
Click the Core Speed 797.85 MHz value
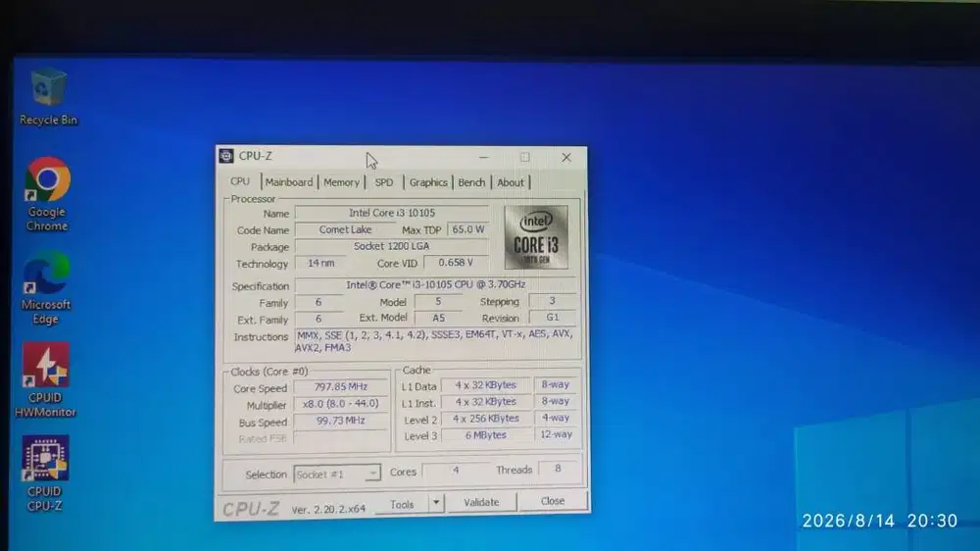tap(341, 387)
